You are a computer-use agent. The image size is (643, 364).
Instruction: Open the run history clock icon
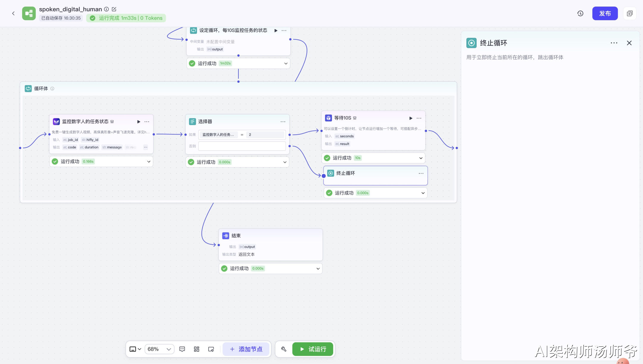580,13
